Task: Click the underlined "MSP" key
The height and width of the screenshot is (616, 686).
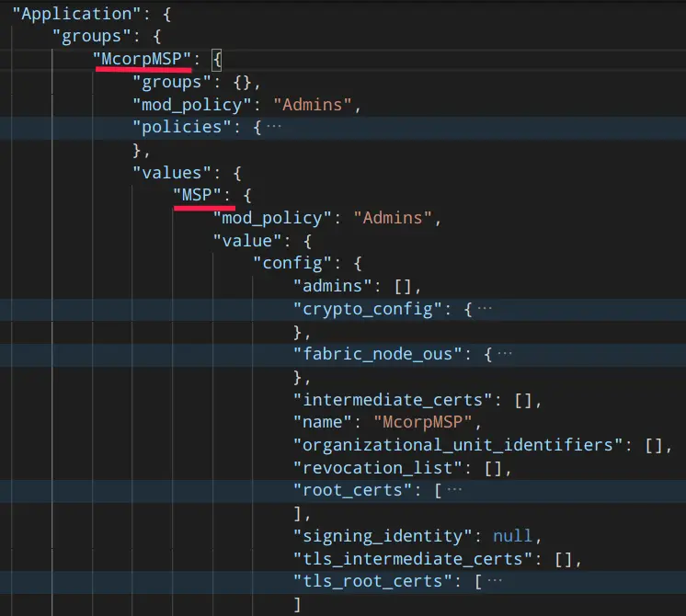Action: click(197, 195)
